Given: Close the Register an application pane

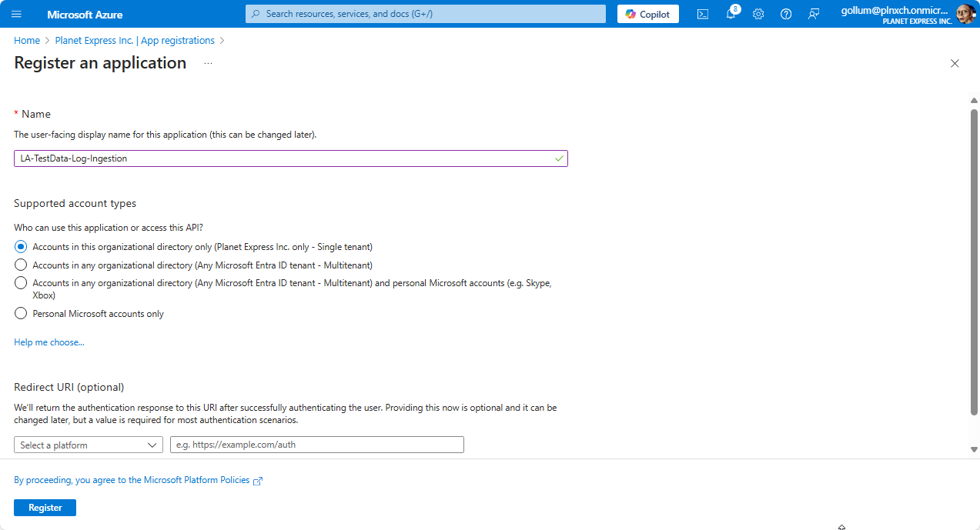Looking at the screenshot, I should click(955, 64).
